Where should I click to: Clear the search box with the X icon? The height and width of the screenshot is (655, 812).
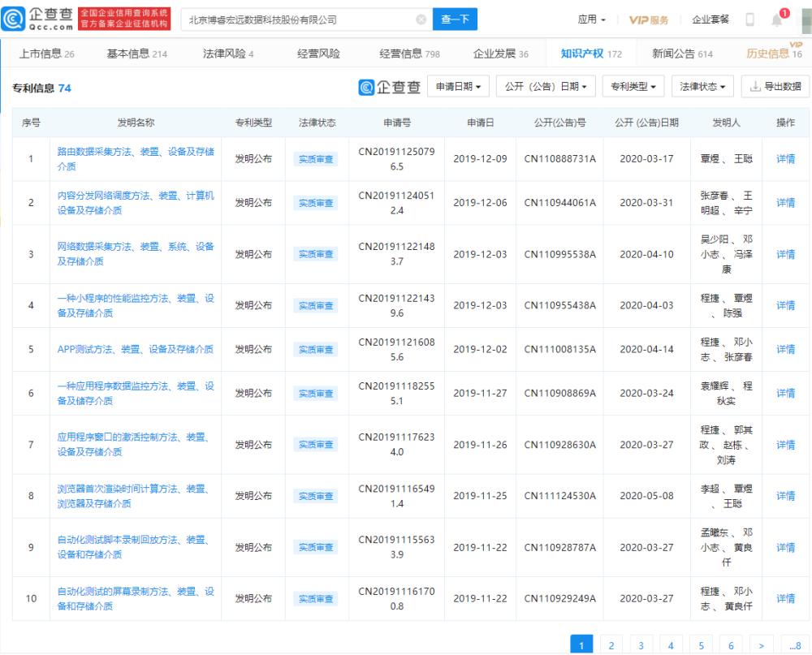421,19
